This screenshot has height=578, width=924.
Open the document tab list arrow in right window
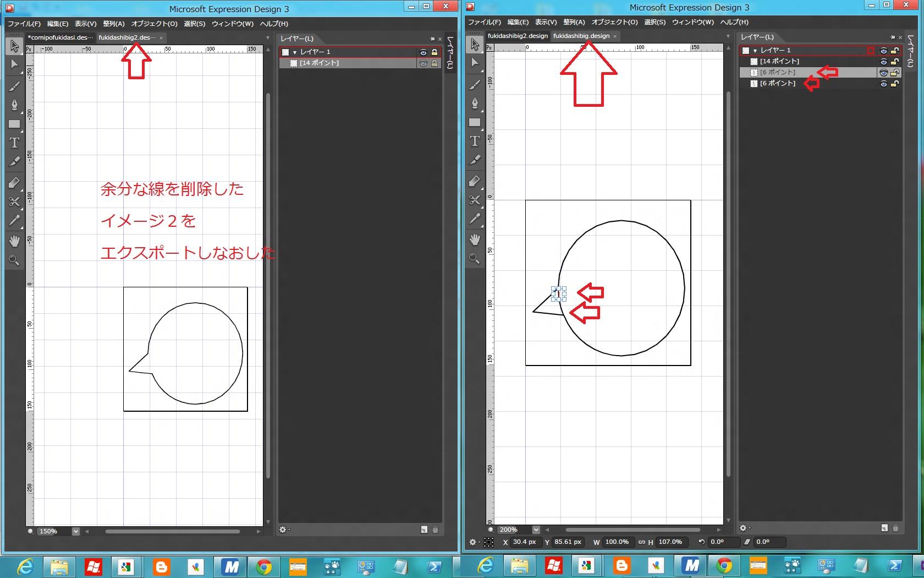click(728, 36)
